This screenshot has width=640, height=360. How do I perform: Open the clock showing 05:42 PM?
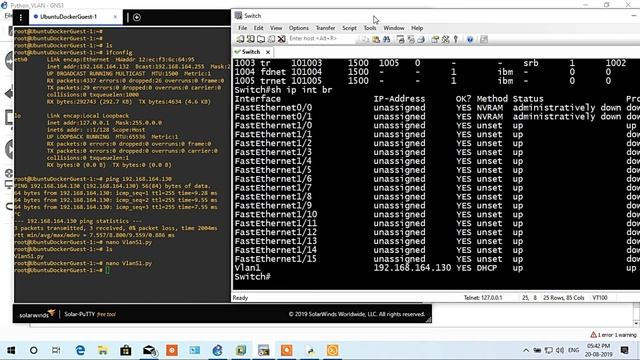pos(599,350)
